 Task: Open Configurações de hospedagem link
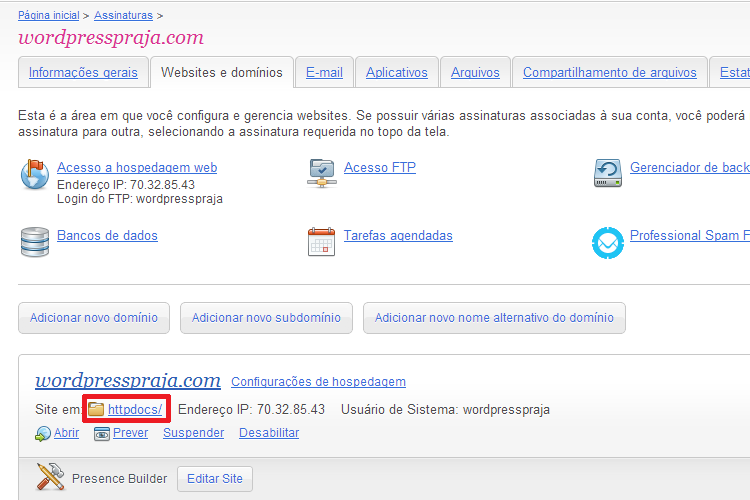319,382
